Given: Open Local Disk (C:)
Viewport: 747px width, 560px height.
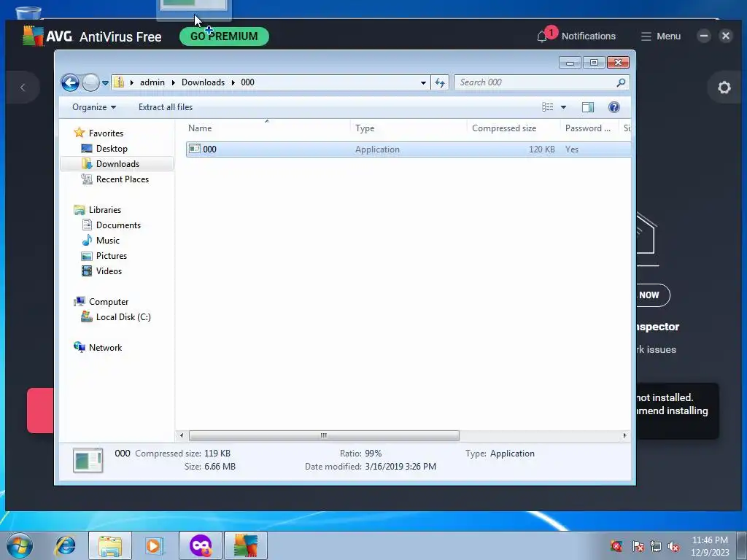Looking at the screenshot, I should pyautogui.click(x=123, y=317).
